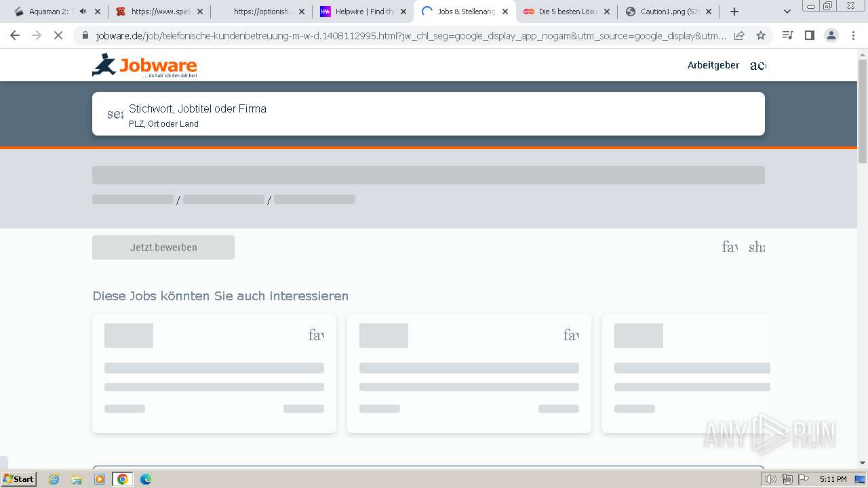The height and width of the screenshot is (488, 868).
Task: Click the site lock icon in address bar
Action: coord(85,35)
